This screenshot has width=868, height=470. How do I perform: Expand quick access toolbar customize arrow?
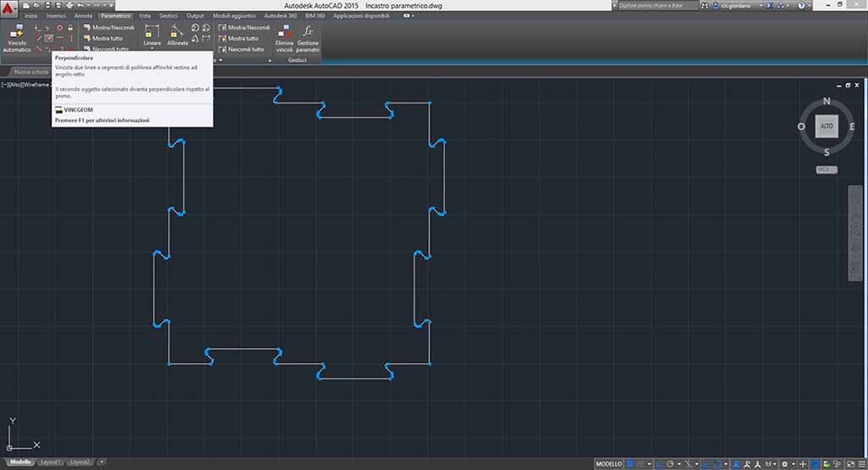(x=111, y=6)
